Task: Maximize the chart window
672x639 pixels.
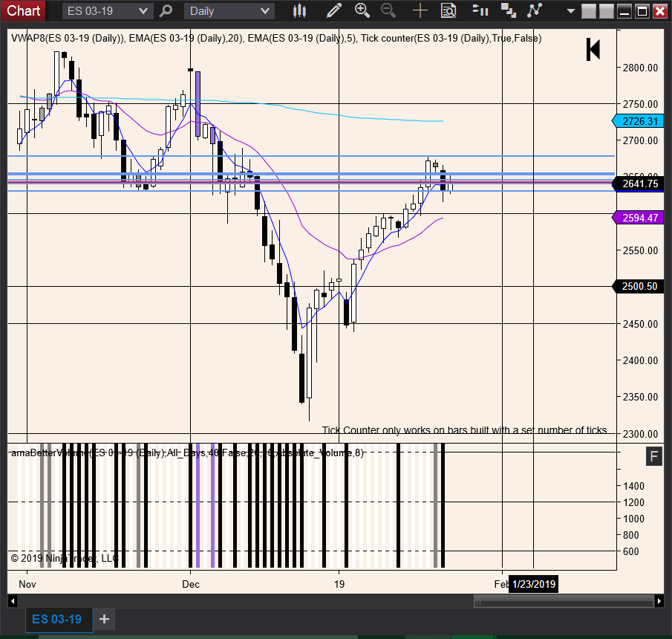Action: pyautogui.click(x=642, y=11)
